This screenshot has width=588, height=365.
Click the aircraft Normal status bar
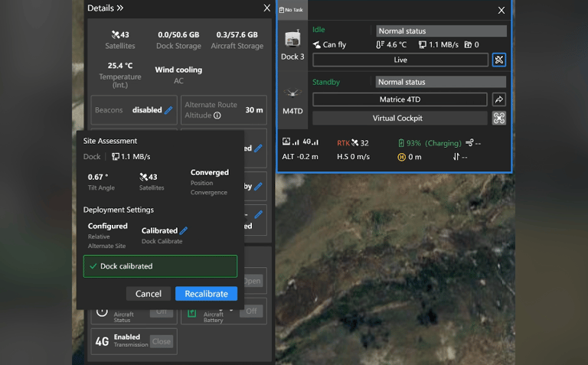click(x=441, y=82)
